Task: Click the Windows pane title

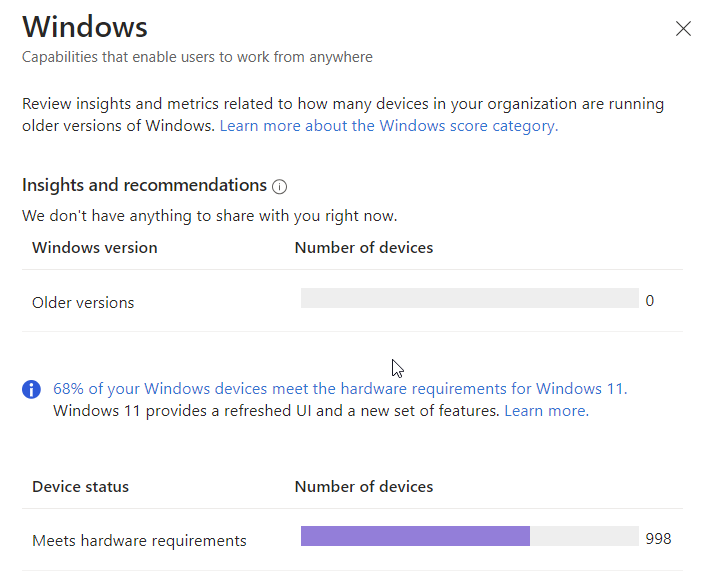Action: coord(85,27)
